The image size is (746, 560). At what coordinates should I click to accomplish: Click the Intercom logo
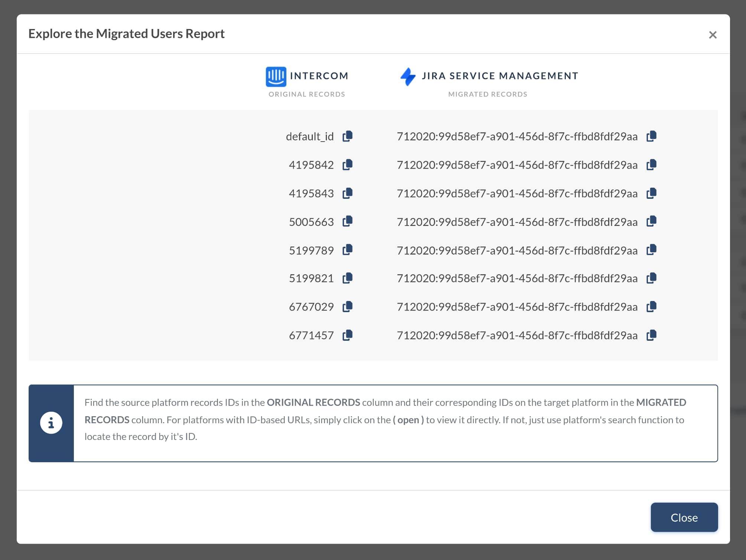(x=276, y=77)
